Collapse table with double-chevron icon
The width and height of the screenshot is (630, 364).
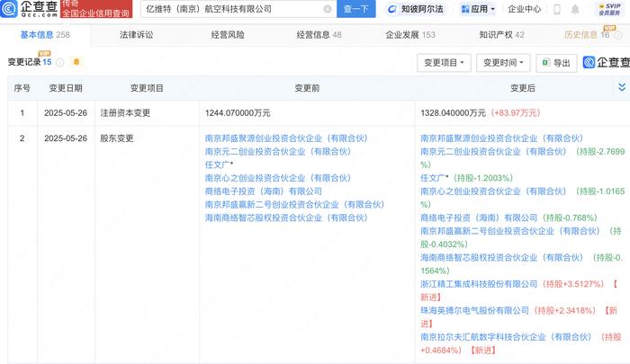coord(622,87)
